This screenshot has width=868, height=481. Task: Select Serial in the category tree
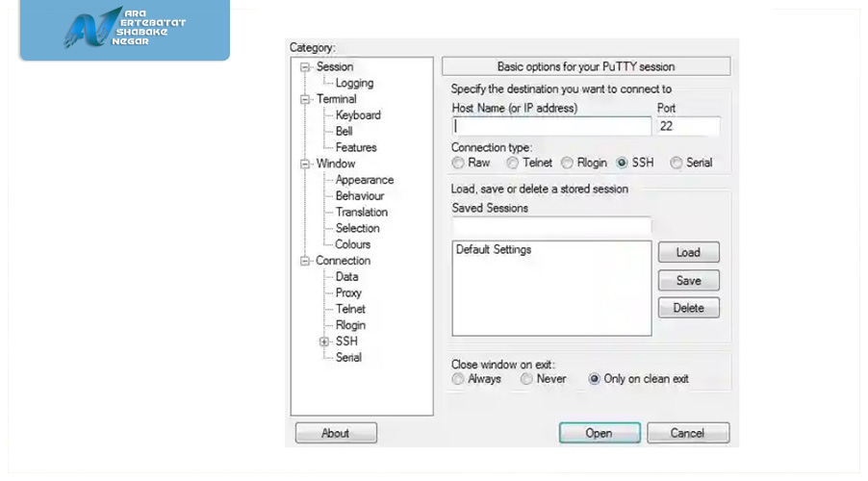(x=348, y=357)
